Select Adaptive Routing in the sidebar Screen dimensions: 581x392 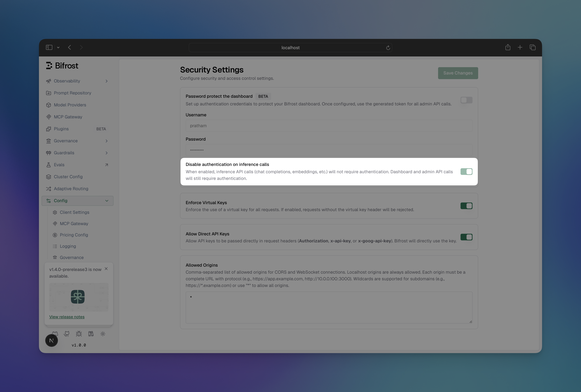(x=71, y=189)
